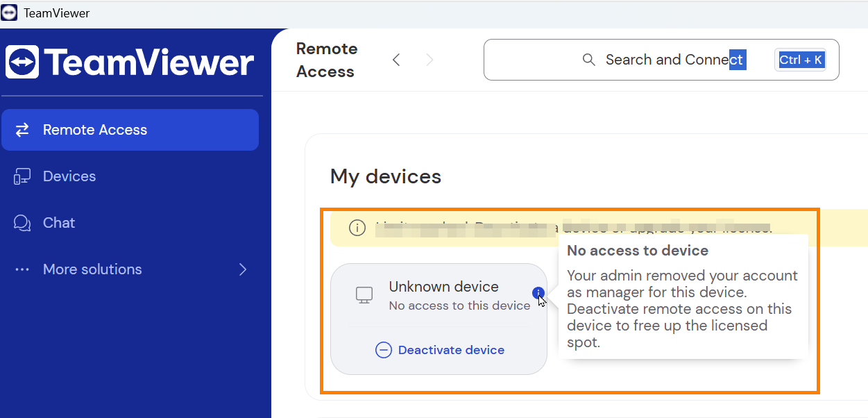Screen dimensions: 868x418
Task: Click the blue info icon on device card
Action: pos(538,293)
